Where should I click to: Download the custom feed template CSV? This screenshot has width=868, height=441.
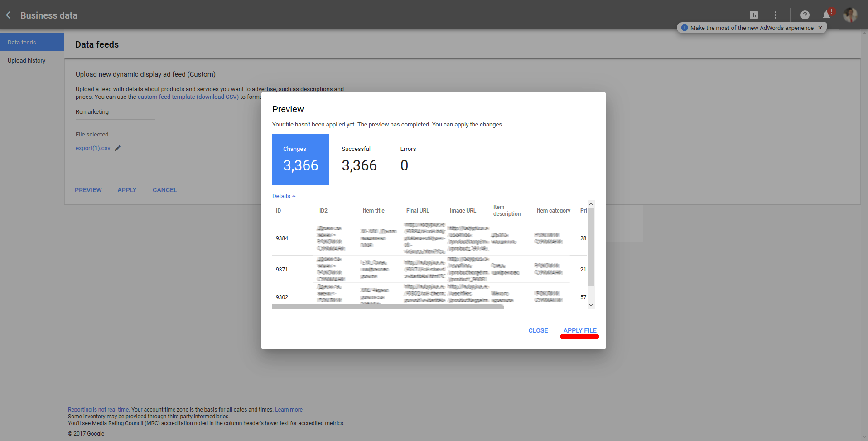pos(188,97)
